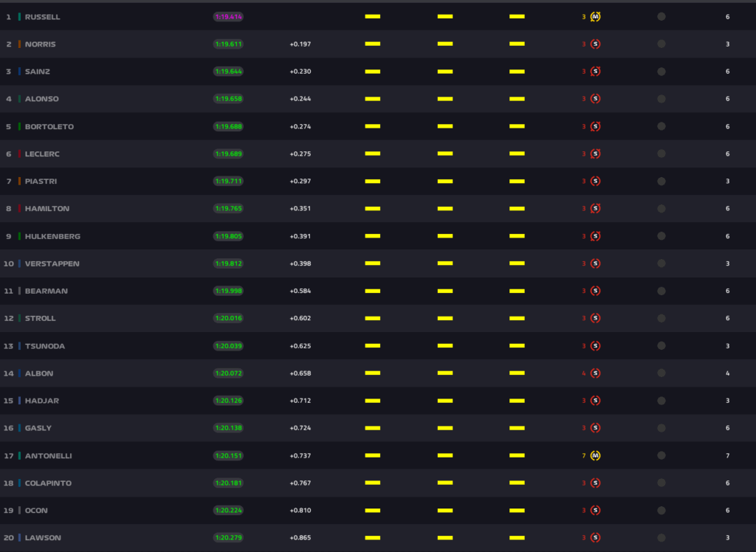
Task: Click Gasly's gap value +0.724
Action: 300,428
